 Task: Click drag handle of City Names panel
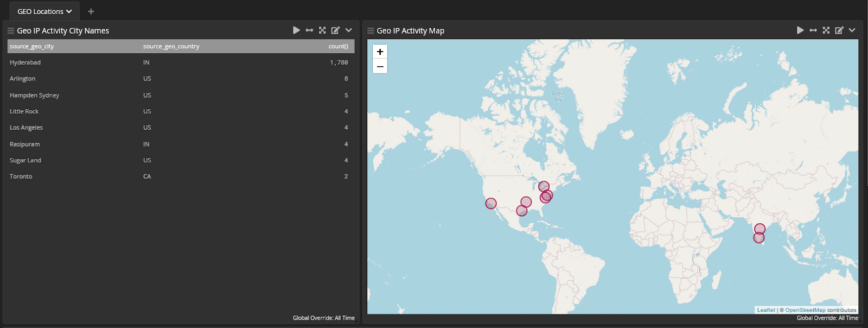(x=10, y=31)
